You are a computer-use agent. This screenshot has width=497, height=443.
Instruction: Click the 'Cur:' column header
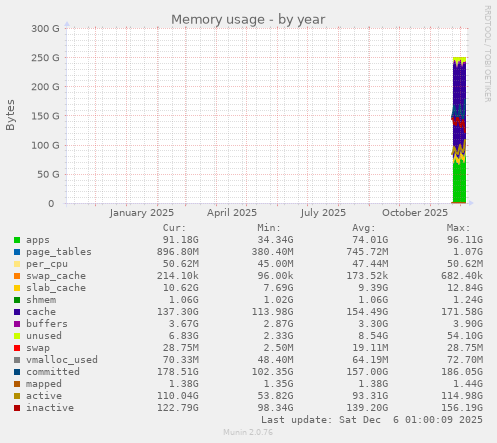point(174,228)
